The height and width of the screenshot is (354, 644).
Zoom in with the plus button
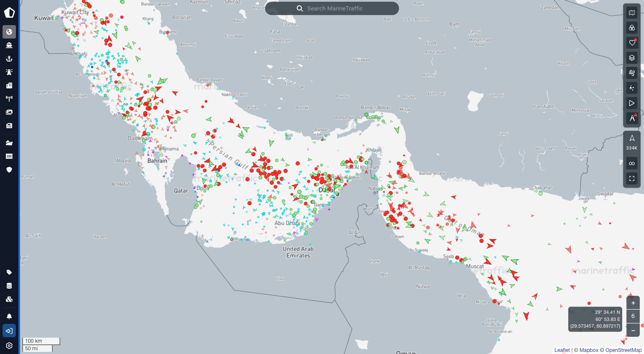tap(633, 303)
